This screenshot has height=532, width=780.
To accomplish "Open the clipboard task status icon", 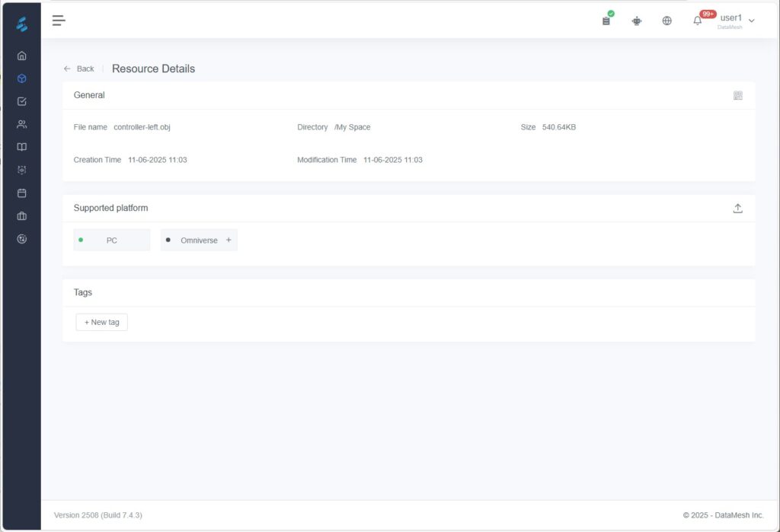I will [x=606, y=21].
